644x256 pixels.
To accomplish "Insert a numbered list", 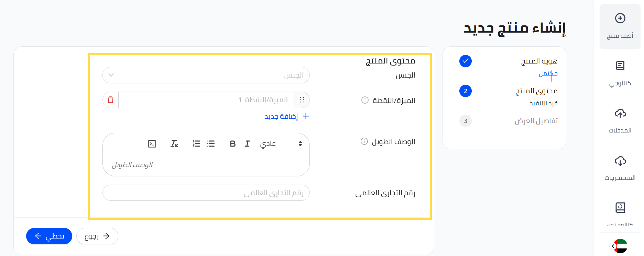I will coord(196,144).
